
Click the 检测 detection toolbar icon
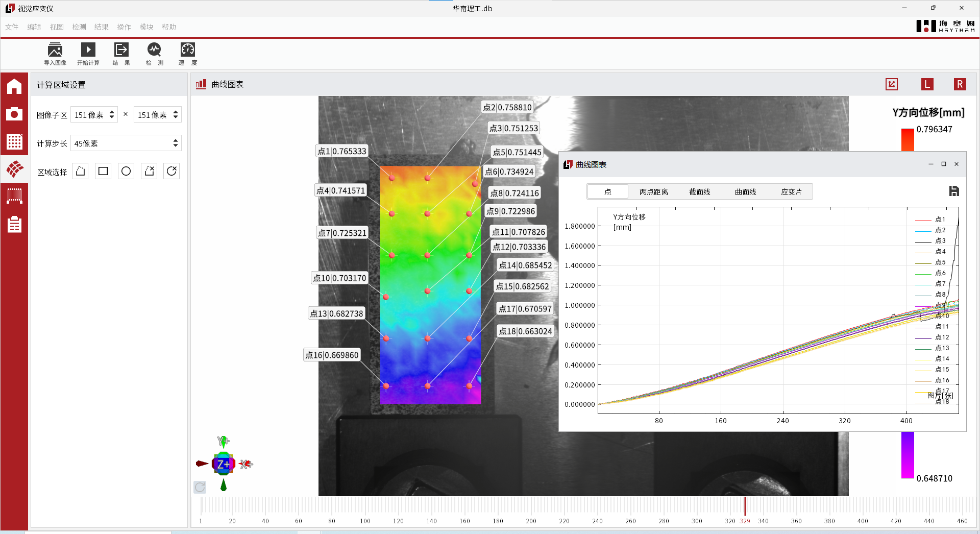point(154,50)
